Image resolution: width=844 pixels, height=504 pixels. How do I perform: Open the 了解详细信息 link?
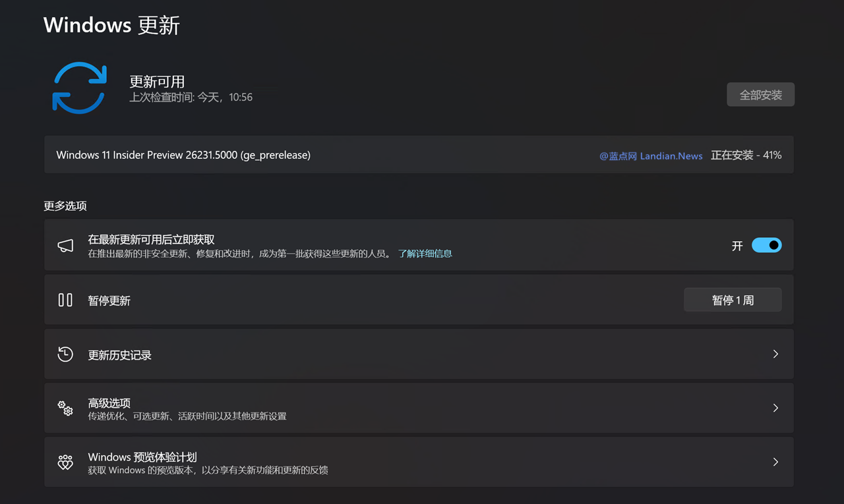click(425, 254)
